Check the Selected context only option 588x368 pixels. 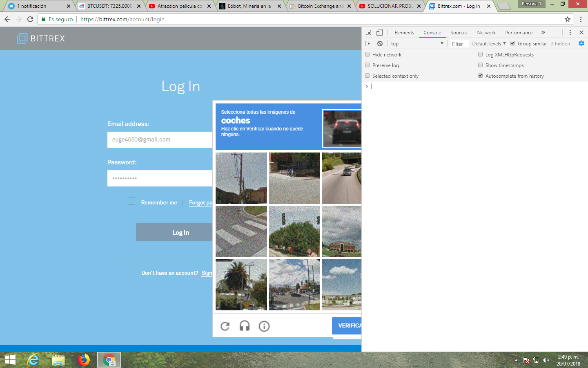(367, 76)
